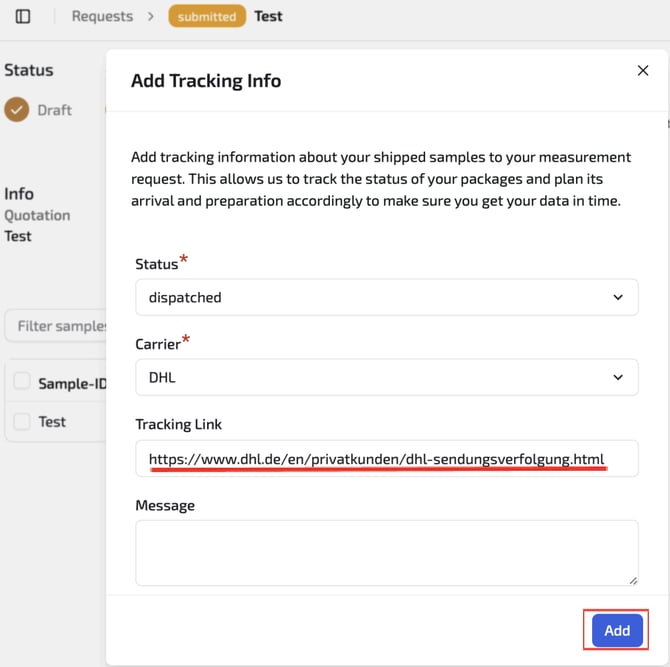The height and width of the screenshot is (667, 670).
Task: Click the breadcrumb chevron after Requests
Action: pos(151,16)
